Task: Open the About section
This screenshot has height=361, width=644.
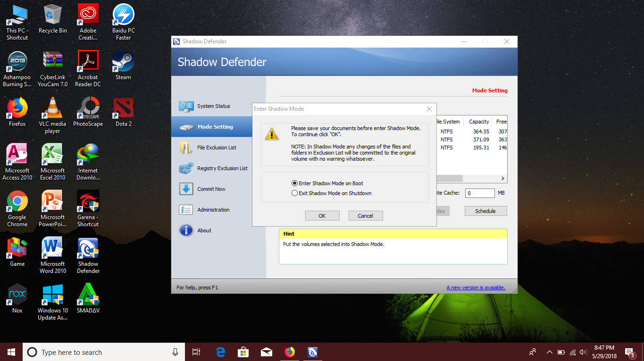Action: [x=204, y=230]
